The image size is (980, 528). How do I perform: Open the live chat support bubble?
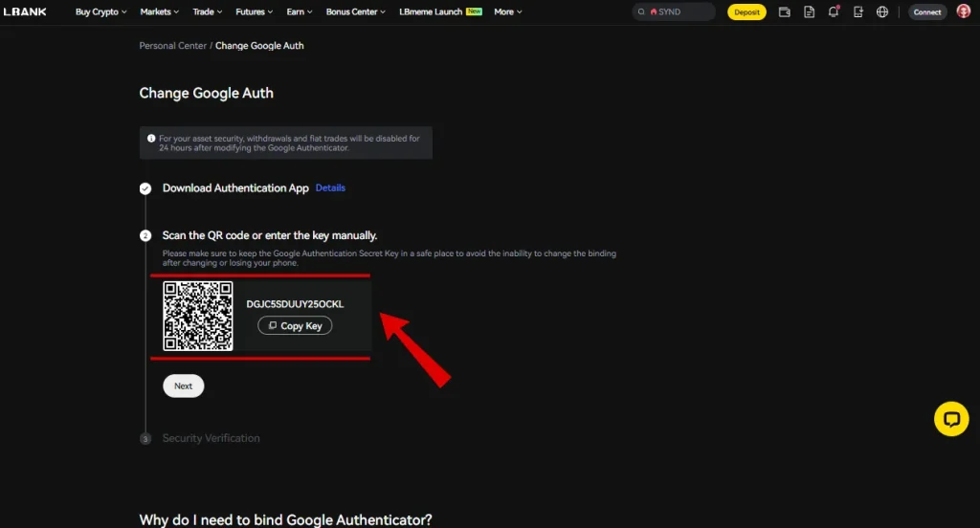951,419
